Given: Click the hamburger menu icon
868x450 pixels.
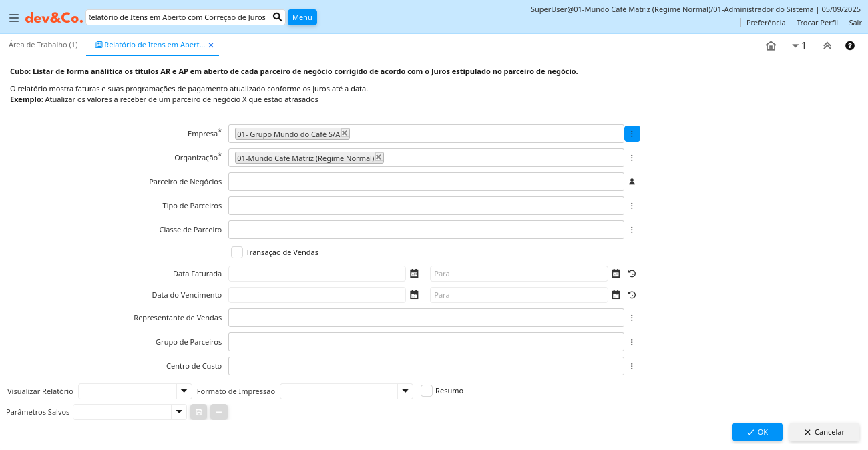Looking at the screenshot, I should (13, 18).
